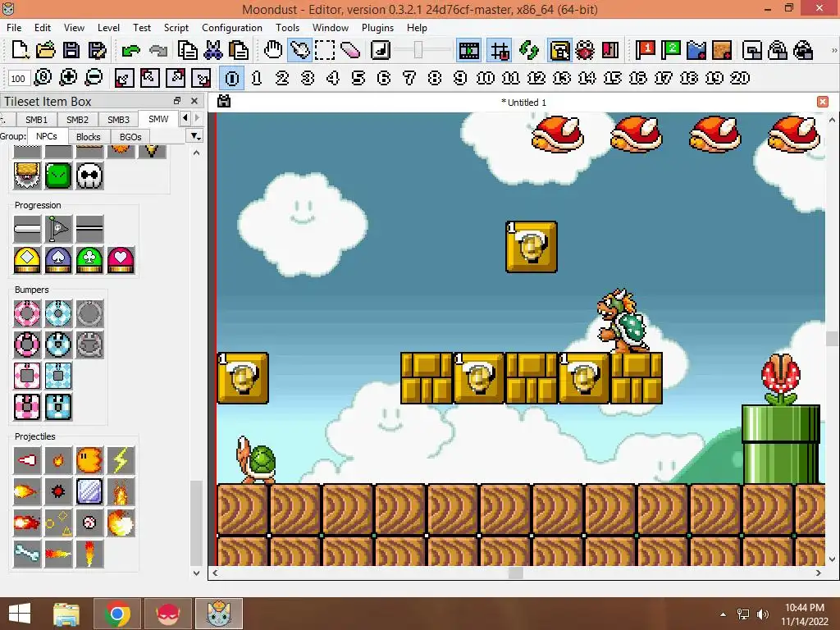Image resolution: width=840 pixels, height=630 pixels.
Task: Undo the last action with green arrow
Action: pos(130,50)
